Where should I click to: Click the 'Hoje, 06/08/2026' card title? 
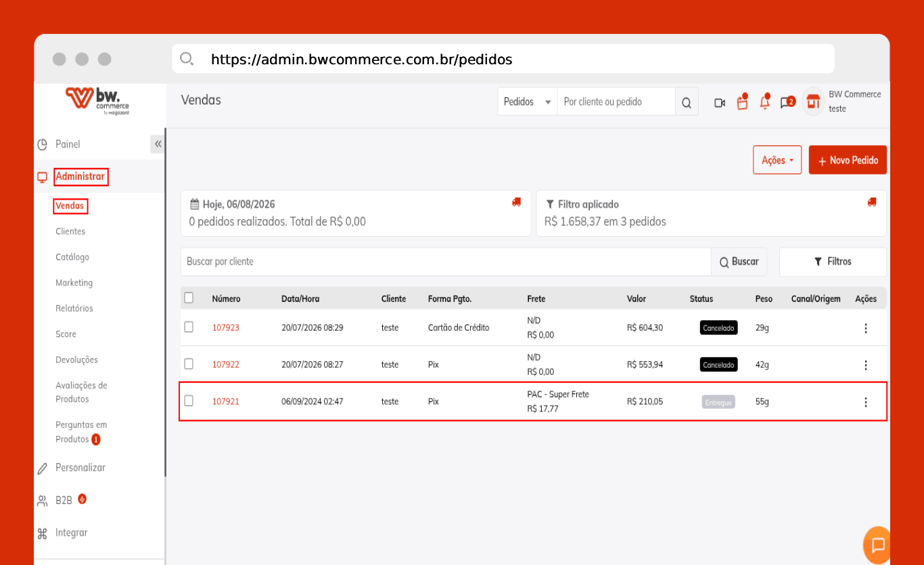tap(239, 204)
